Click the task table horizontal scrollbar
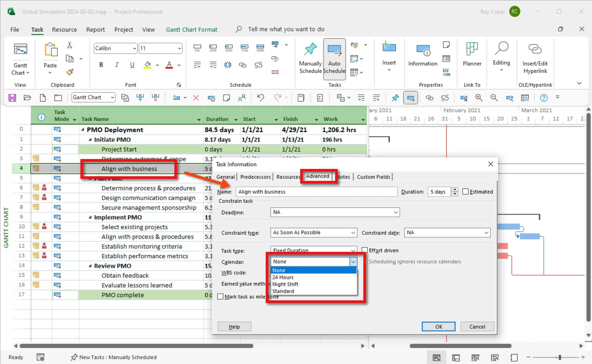The image size is (592, 364). pos(137,346)
